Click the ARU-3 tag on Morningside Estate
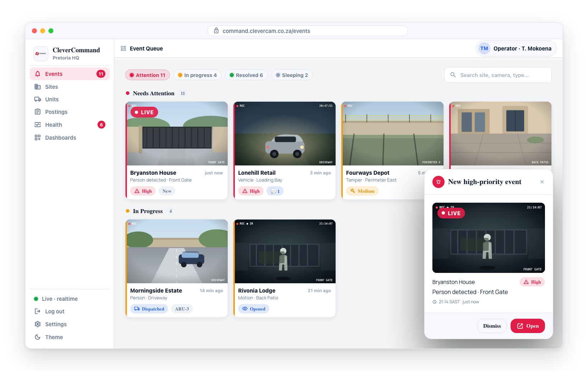 pos(182,309)
